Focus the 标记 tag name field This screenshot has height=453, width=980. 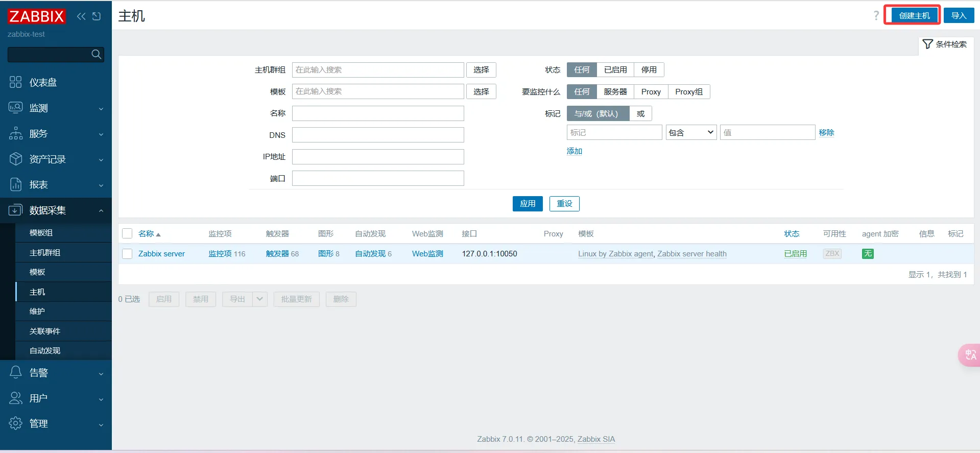[614, 132]
